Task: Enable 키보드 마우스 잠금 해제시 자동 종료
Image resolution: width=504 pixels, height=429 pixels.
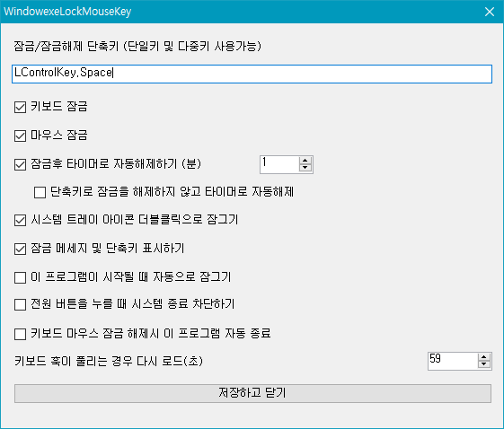Action: 21,334
